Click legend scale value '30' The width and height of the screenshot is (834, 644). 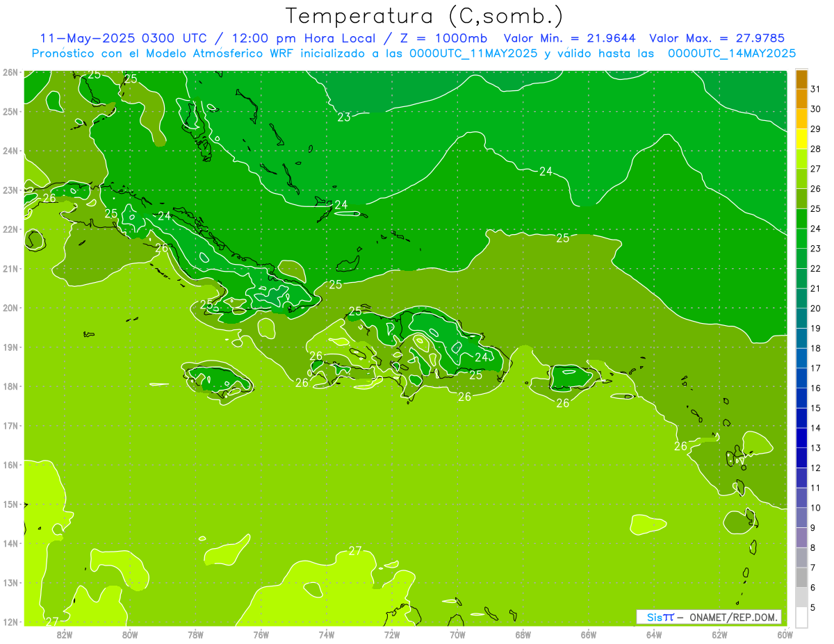815,109
